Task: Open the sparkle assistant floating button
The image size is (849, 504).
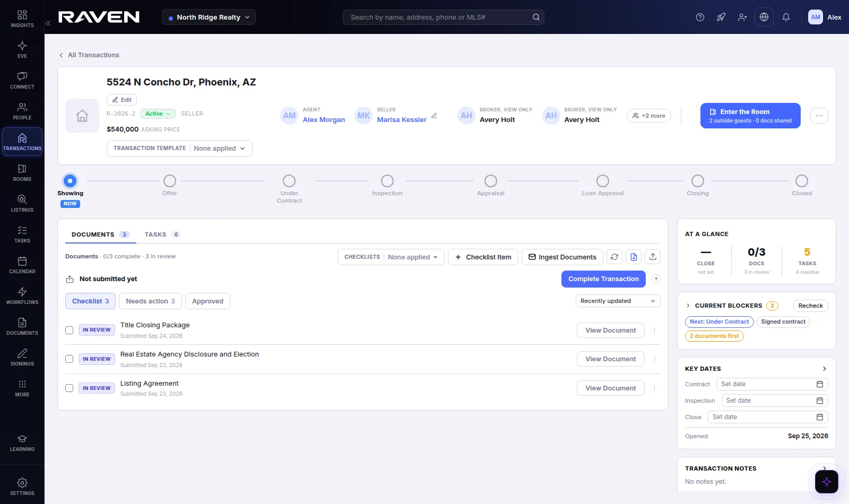Action: 826,482
